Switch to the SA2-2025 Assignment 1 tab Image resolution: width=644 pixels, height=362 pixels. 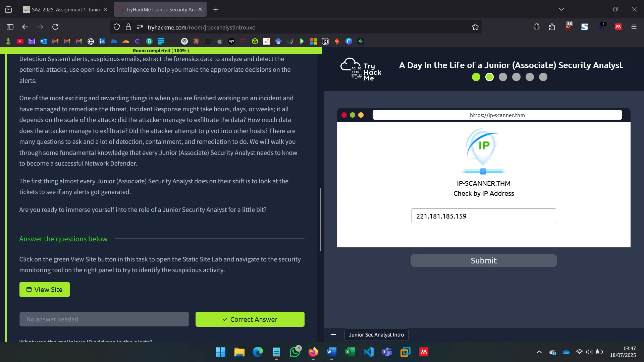pyautogui.click(x=64, y=9)
